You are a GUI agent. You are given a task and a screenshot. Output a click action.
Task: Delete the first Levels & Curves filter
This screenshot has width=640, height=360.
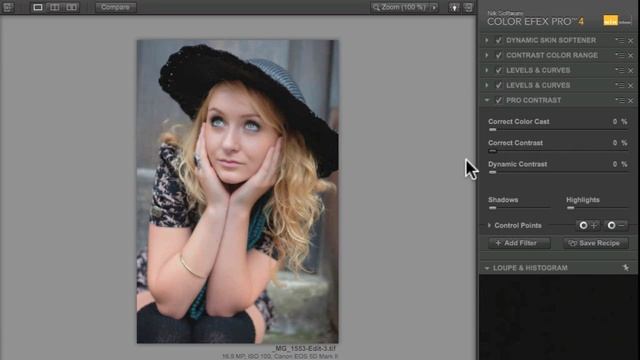(x=631, y=71)
